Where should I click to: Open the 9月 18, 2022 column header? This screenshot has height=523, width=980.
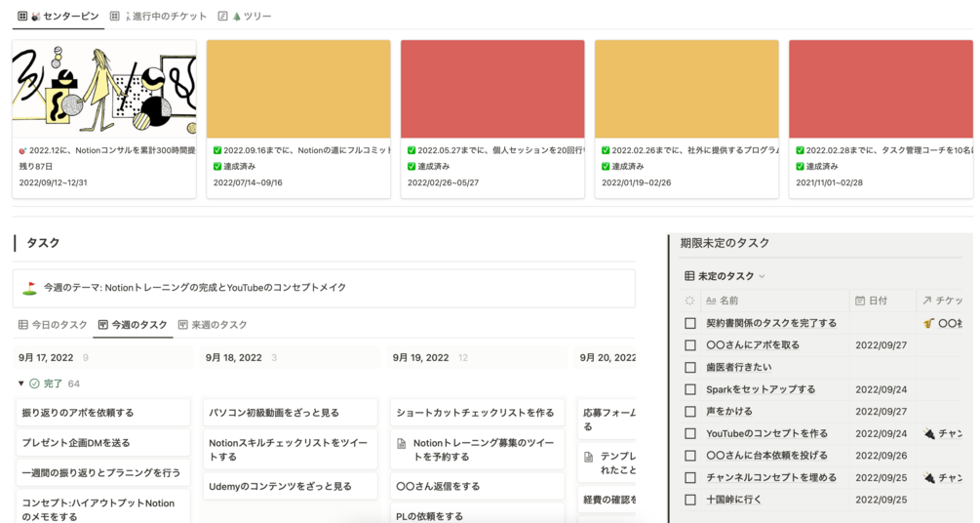[x=234, y=358]
